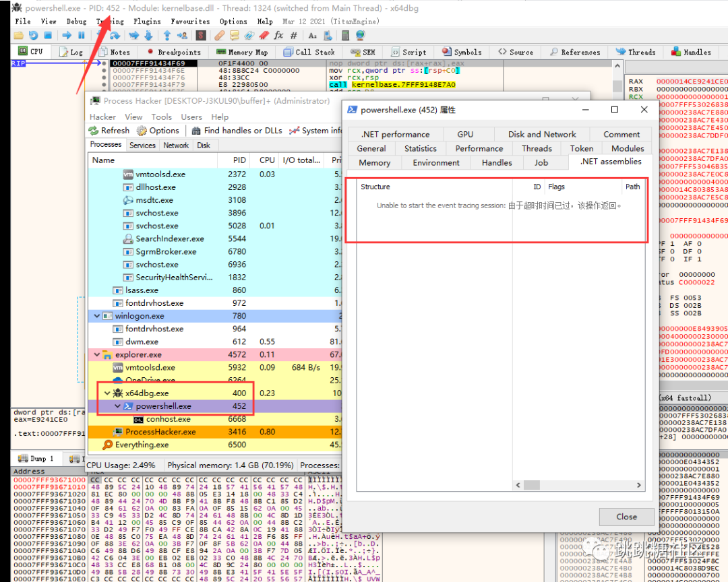Stop debugging with the square icon
This screenshot has width=728, height=582.
tap(48, 35)
